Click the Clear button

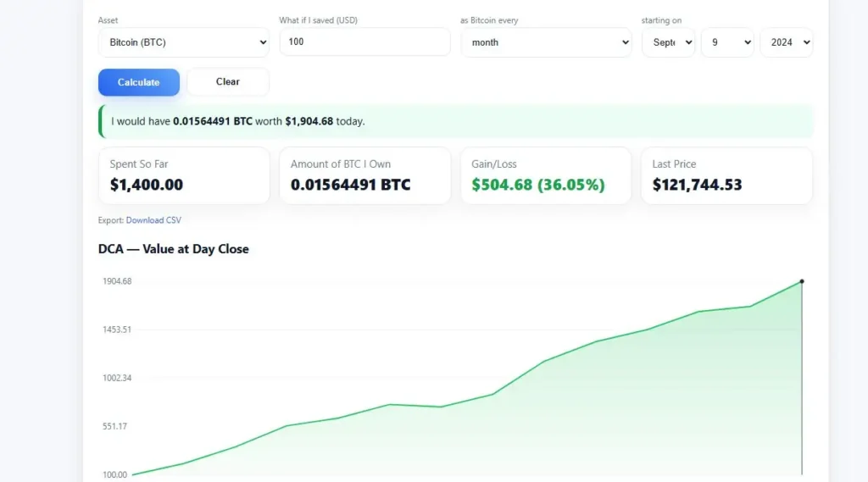pyautogui.click(x=228, y=82)
